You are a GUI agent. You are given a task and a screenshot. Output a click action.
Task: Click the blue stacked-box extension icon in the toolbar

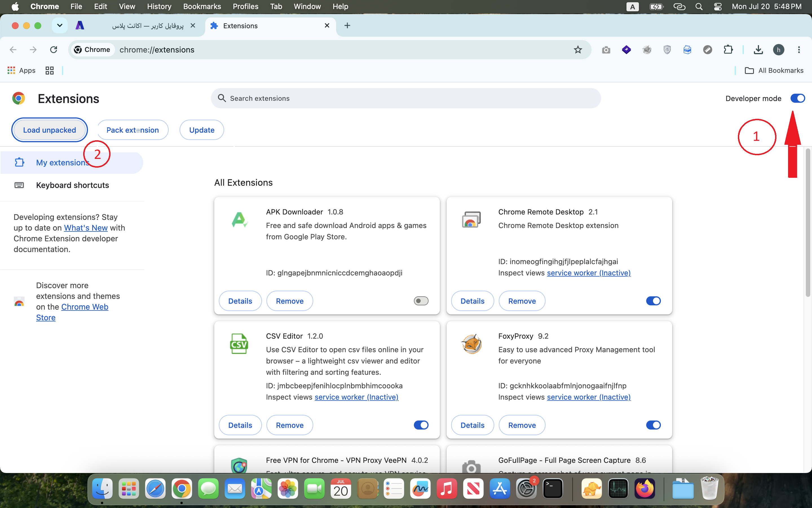(687, 50)
